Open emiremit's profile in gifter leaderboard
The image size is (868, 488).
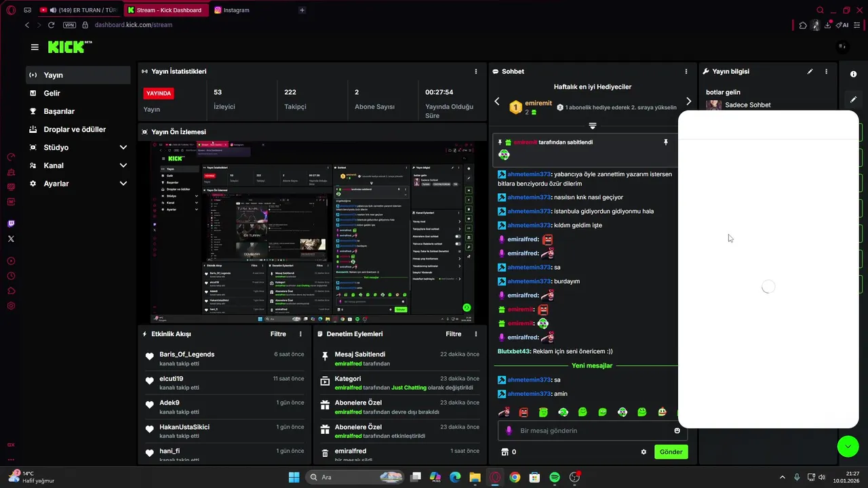click(538, 103)
